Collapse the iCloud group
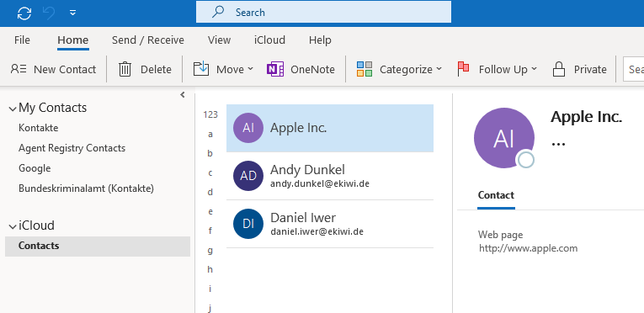Image resolution: width=644 pixels, height=313 pixels. click(13, 226)
